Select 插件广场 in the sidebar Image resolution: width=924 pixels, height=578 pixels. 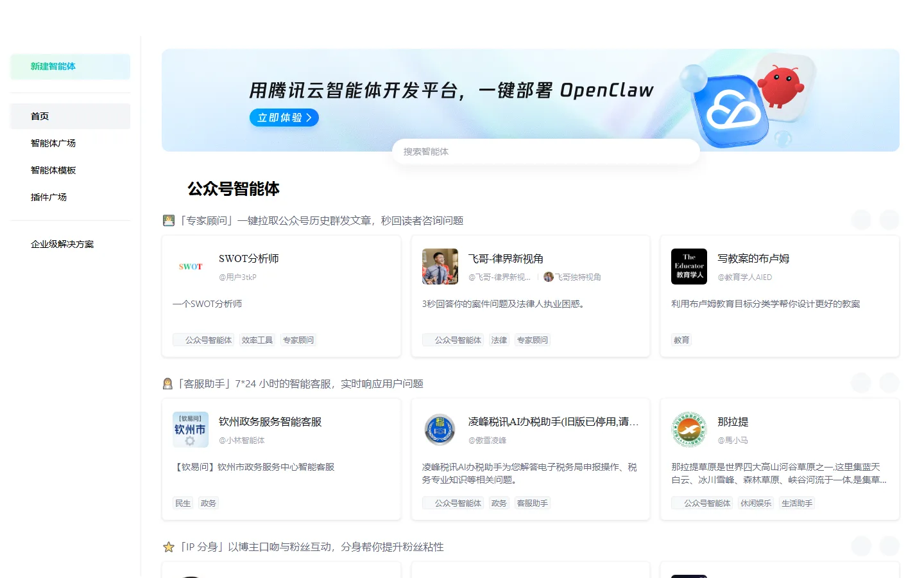pyautogui.click(x=70, y=197)
